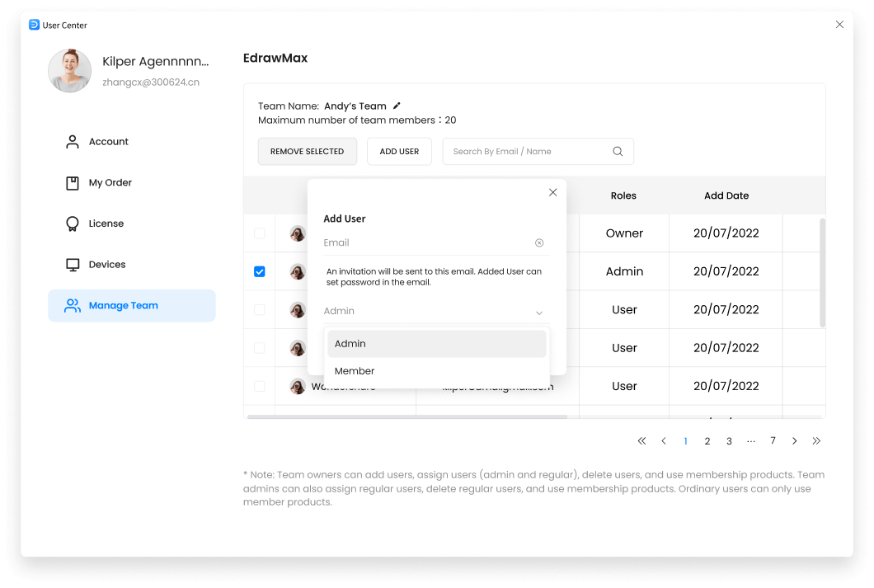Tick the checkbox in the third User row
The height and width of the screenshot is (588, 874).
coord(260,386)
